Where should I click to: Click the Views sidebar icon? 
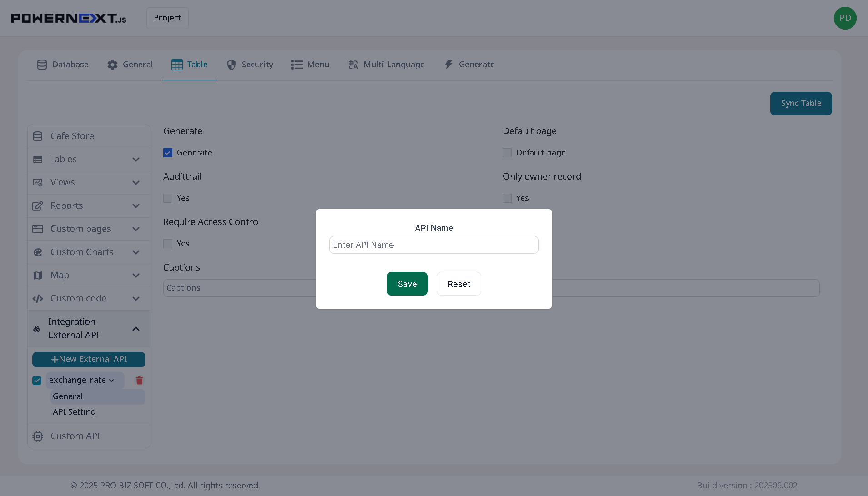click(38, 183)
